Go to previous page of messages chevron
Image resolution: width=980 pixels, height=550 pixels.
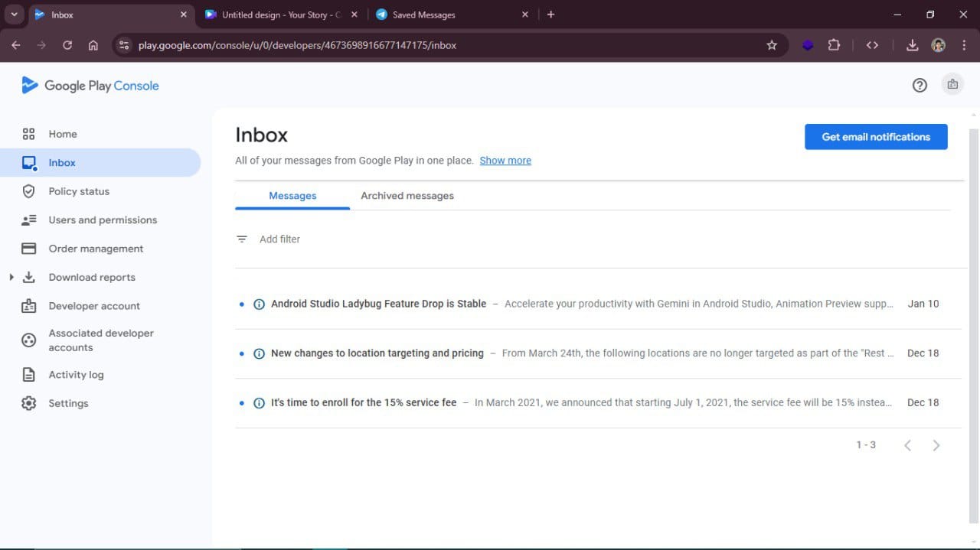point(907,445)
